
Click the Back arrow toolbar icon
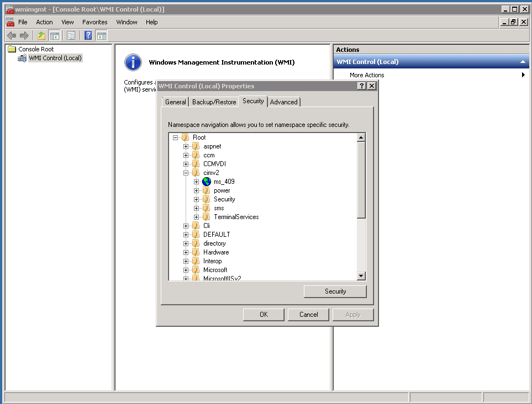[x=12, y=35]
